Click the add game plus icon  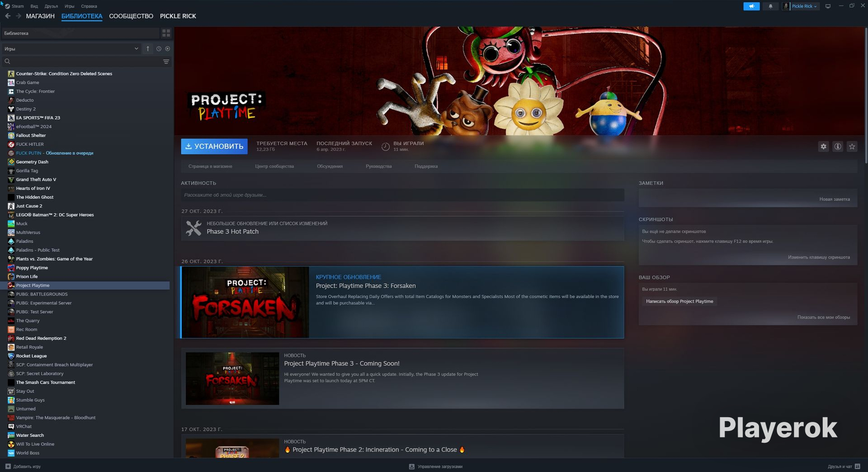click(x=8, y=466)
